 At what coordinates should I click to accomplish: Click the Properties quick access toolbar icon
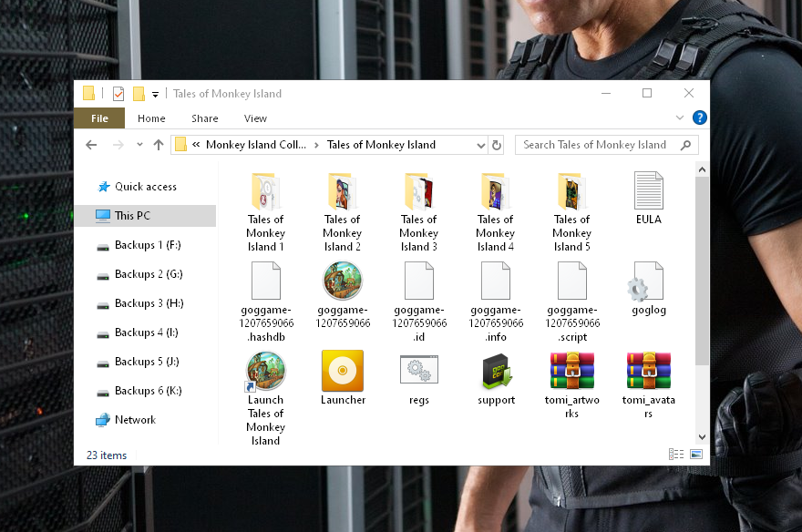point(118,94)
